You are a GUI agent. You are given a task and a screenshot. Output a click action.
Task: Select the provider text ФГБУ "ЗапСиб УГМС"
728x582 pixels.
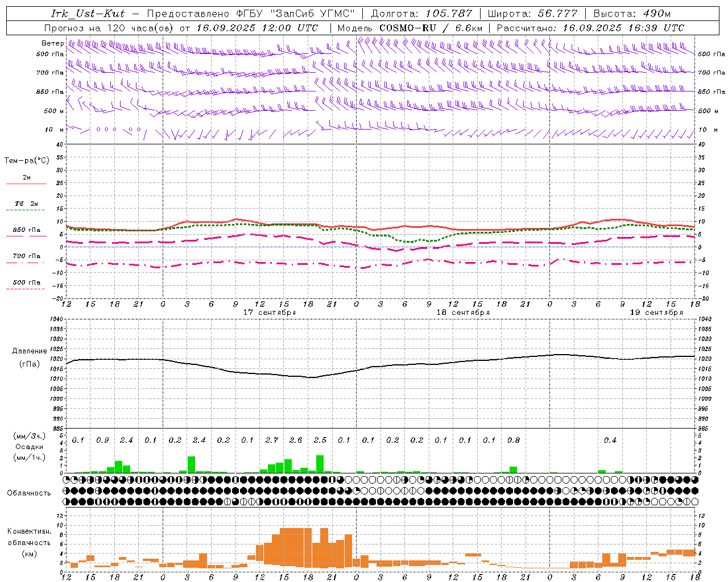tap(296, 14)
